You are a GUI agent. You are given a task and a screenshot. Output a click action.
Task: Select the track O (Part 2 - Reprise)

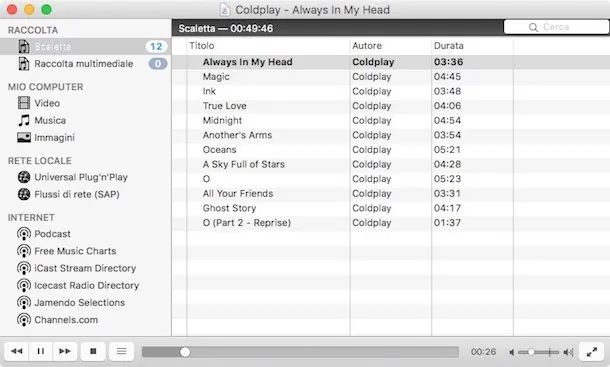point(247,223)
